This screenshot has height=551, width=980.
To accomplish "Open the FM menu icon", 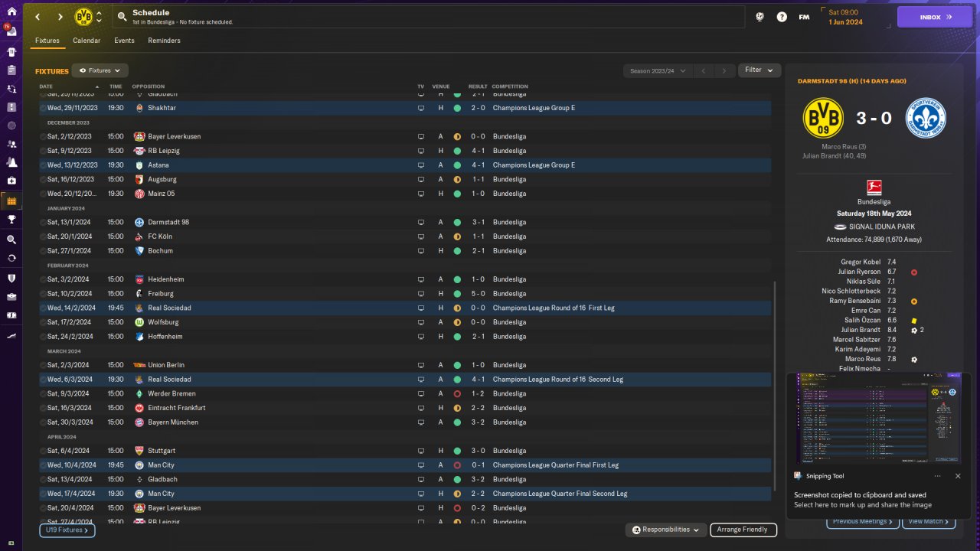I will [804, 17].
